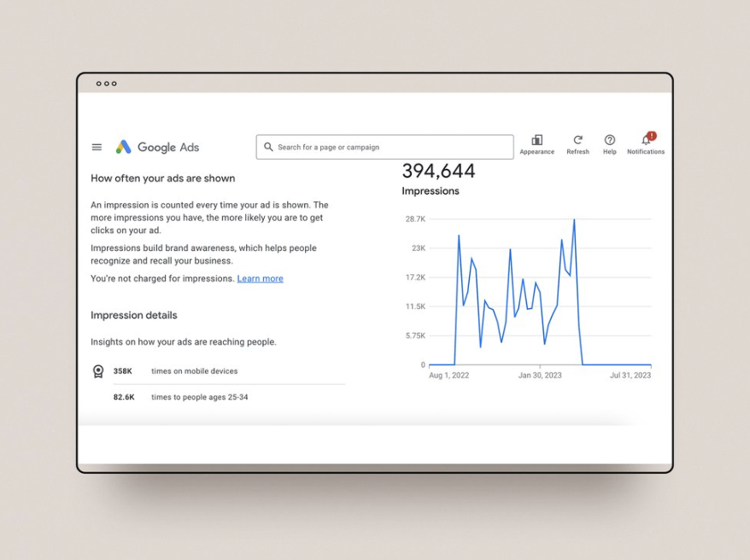The height and width of the screenshot is (560, 750).
Task: Select "times to people ages 25-34" text
Action: pos(200,397)
